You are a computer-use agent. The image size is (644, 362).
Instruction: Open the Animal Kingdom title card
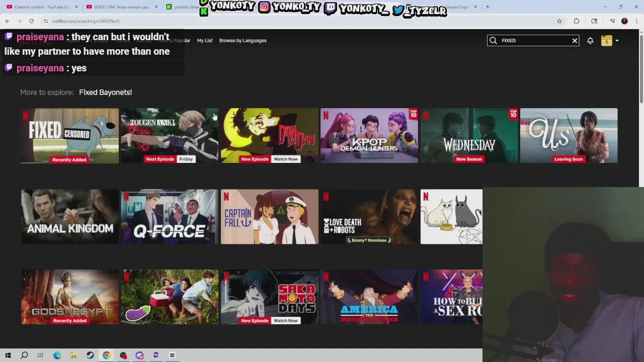[x=70, y=217]
